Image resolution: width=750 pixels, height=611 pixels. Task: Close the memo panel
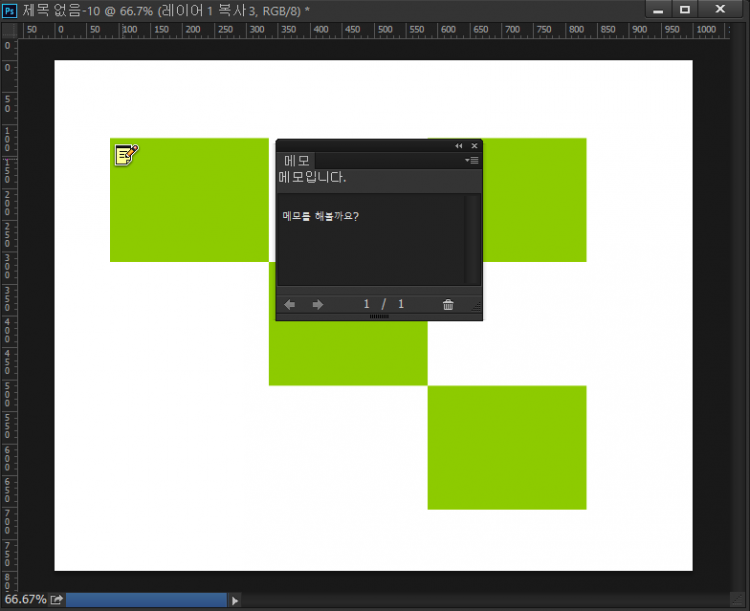tap(474, 146)
